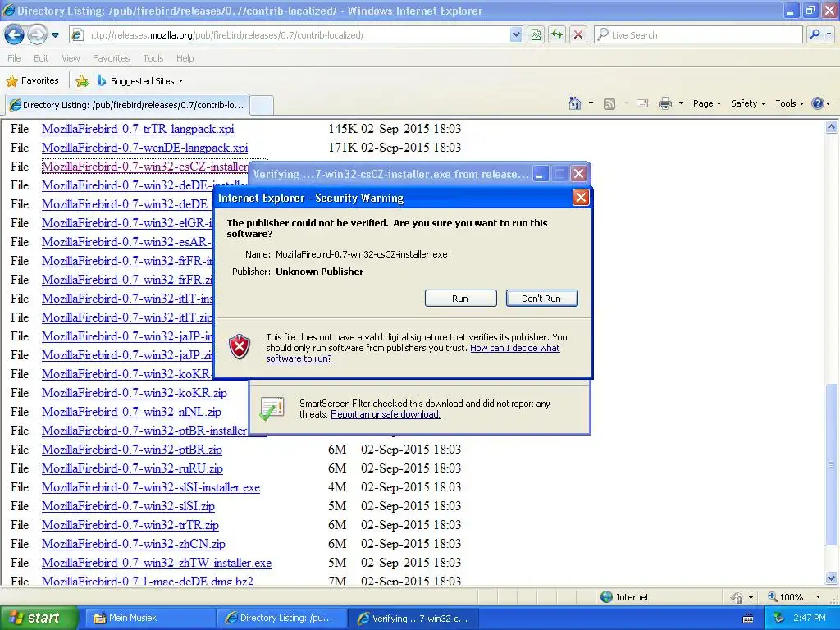The image size is (840, 630).
Task: Select the Directory Listing browser tab
Action: 127,104
